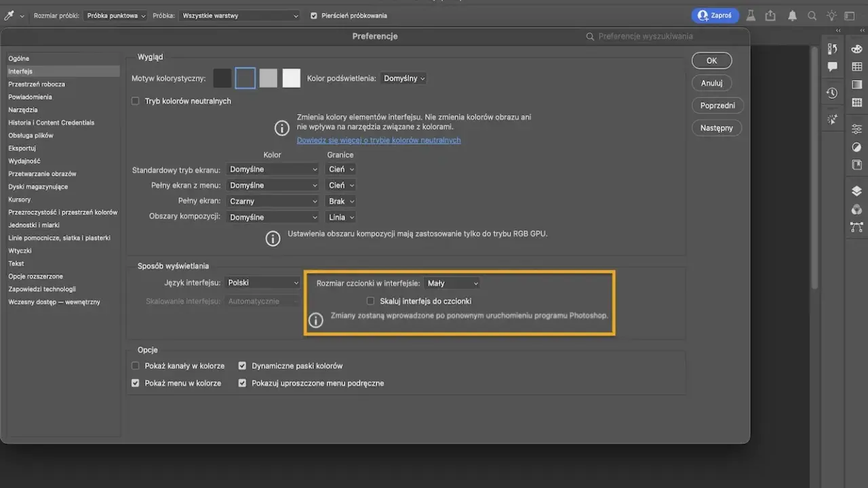
Task: Open the Adjustments half-circle panel icon
Action: point(857,147)
